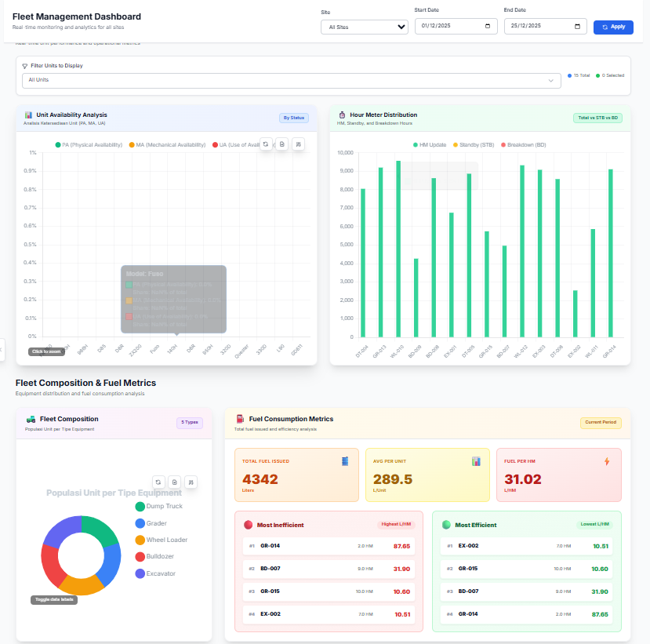This screenshot has width=650, height=644.
Task: Open the Unit Availability chart settings icon
Action: click(299, 144)
